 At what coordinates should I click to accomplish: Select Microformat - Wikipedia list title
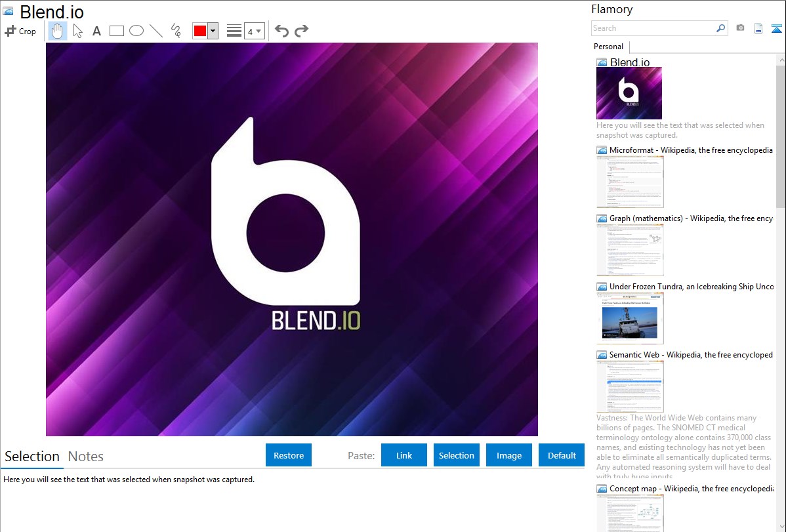[691, 150]
